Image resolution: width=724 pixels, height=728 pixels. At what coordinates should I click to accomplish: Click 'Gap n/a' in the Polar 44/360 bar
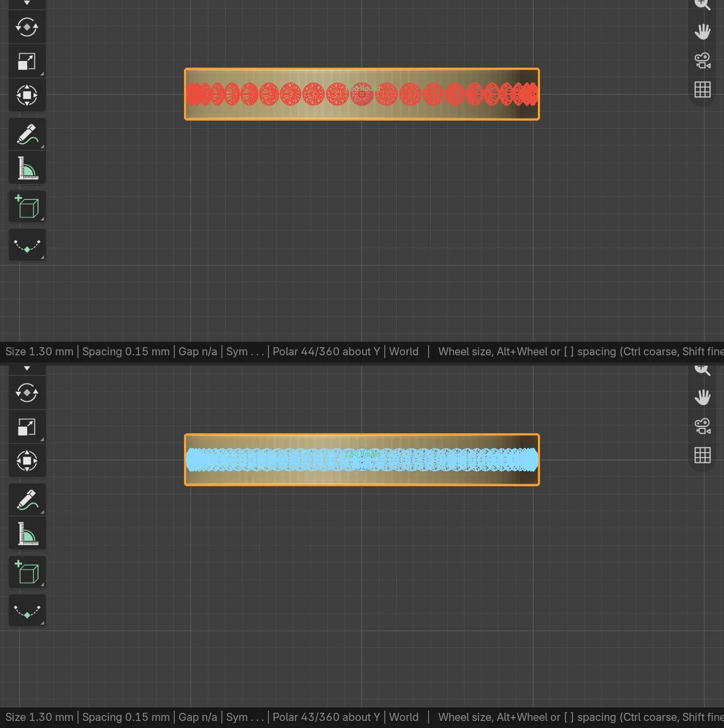[x=198, y=352]
